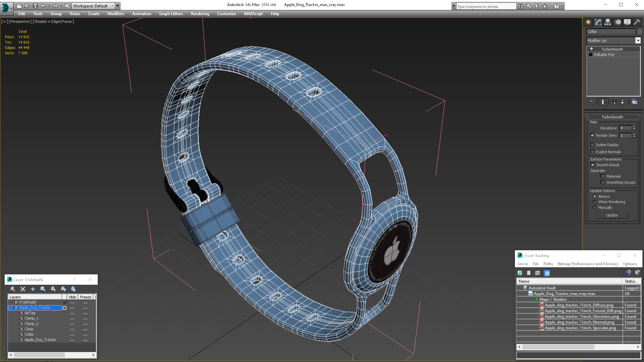644x362 pixels.
Task: Click the Name column header in Asset Tracking
Action: pos(569,281)
